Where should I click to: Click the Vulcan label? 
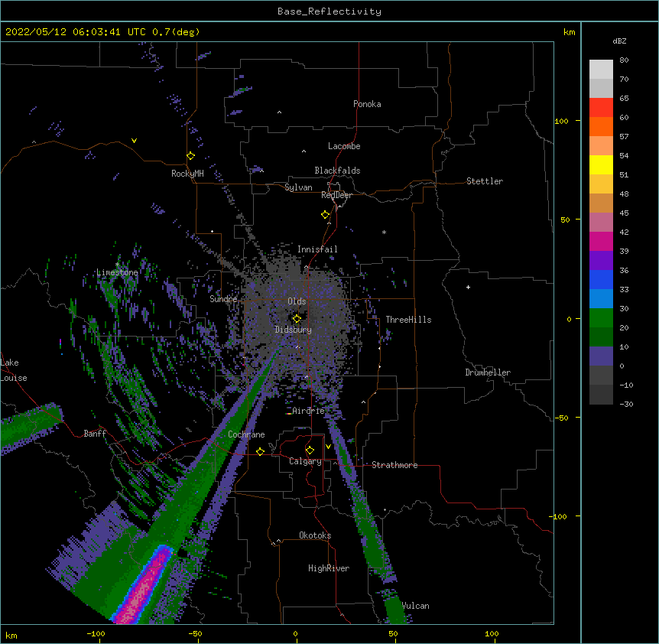pyautogui.click(x=416, y=606)
